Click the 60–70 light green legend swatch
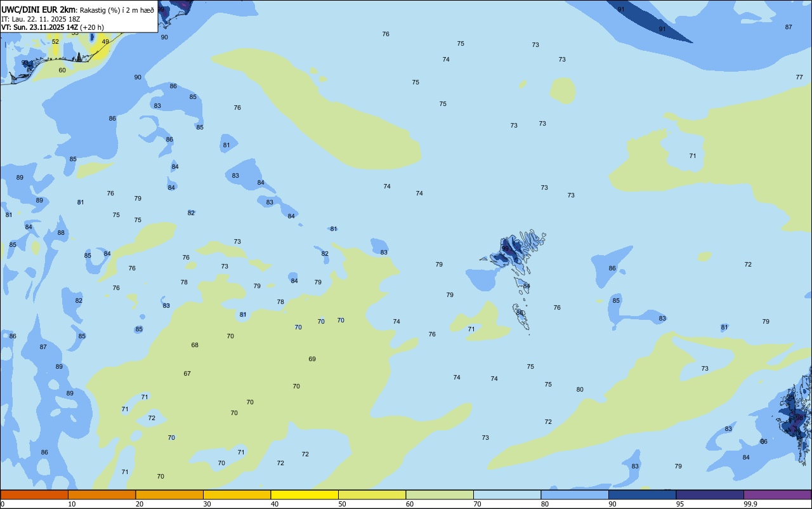812x509 pixels. pos(440,494)
